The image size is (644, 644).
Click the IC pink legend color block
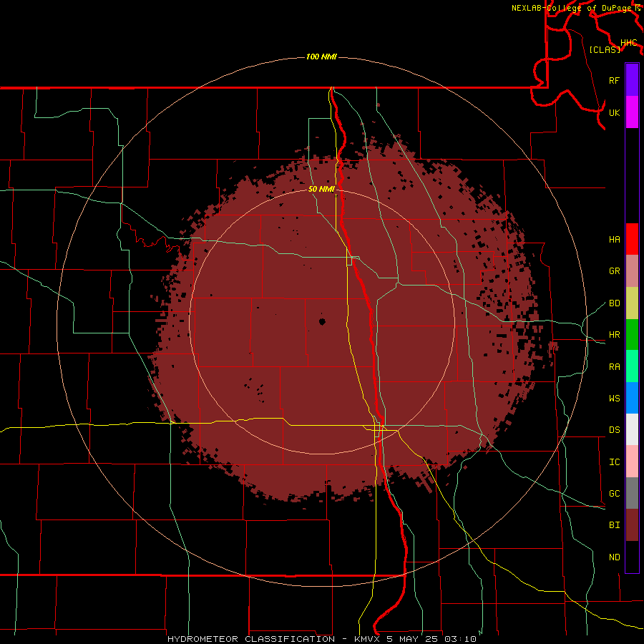[632, 462]
